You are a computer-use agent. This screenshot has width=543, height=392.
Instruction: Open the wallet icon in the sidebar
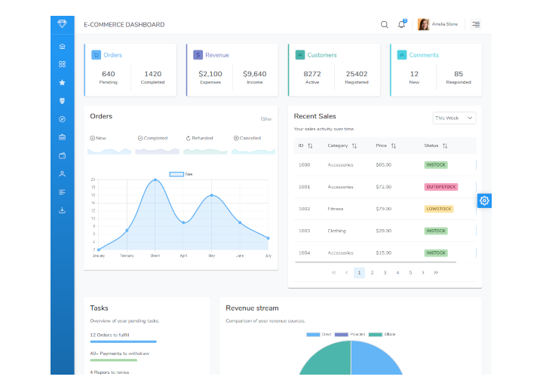click(x=62, y=155)
